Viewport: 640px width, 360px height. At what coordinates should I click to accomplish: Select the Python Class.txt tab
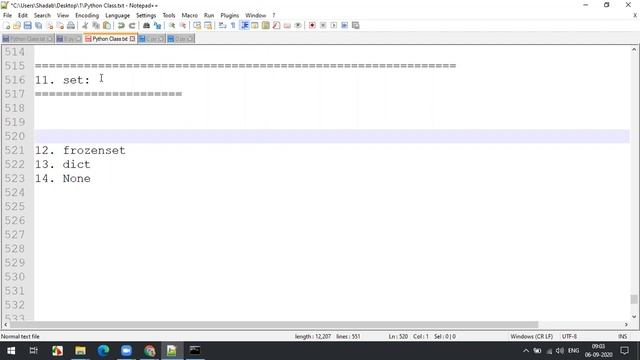pyautogui.click(x=110, y=39)
